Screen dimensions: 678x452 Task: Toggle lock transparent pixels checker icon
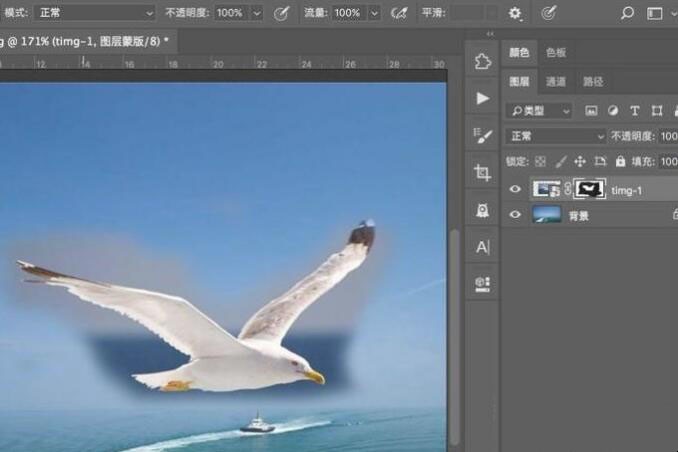(540, 161)
